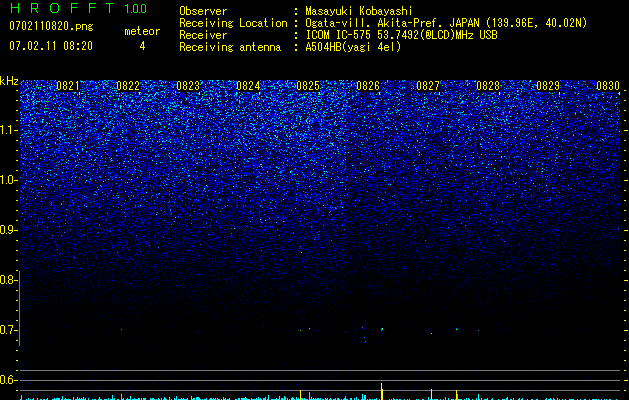Select the ICOM IC-575 53.7492 MHz USB text
This screenshot has width=629, height=400.
pyautogui.click(x=401, y=35)
